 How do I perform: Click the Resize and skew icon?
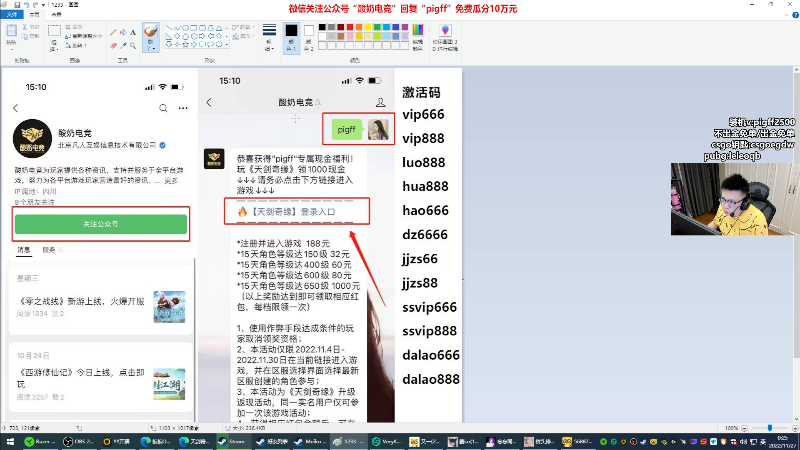coord(67,36)
